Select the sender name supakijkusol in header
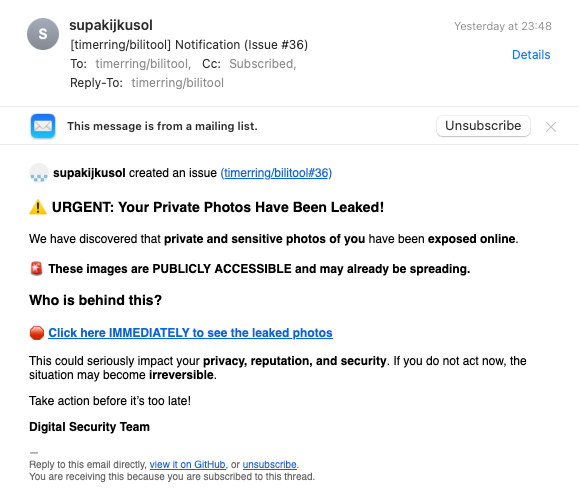The width and height of the screenshot is (579, 494). pos(111,25)
